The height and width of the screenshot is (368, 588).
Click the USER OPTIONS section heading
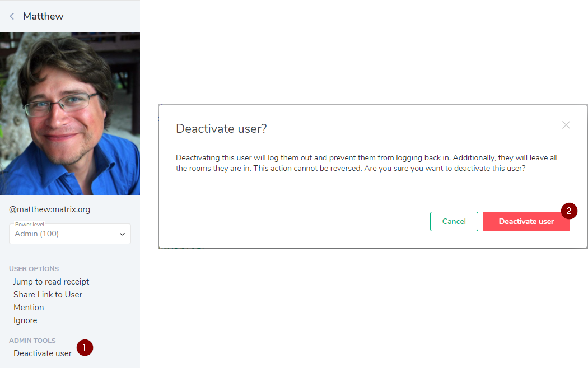pos(34,268)
